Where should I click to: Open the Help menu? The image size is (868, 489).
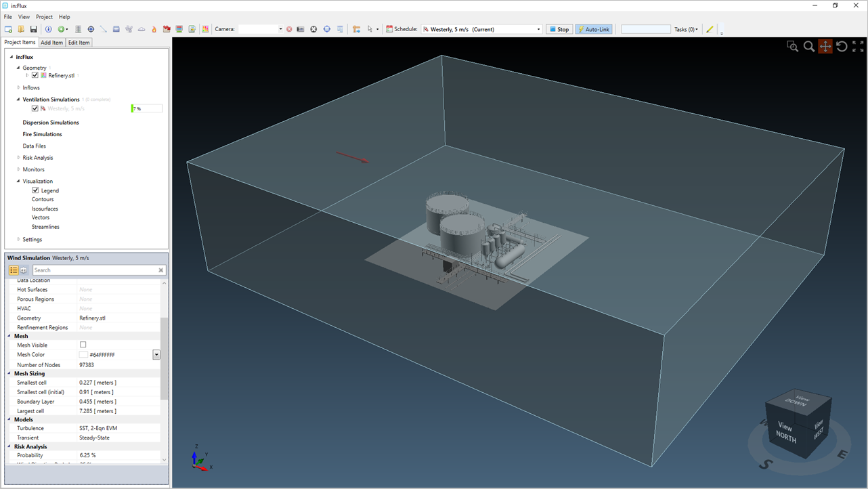(64, 17)
